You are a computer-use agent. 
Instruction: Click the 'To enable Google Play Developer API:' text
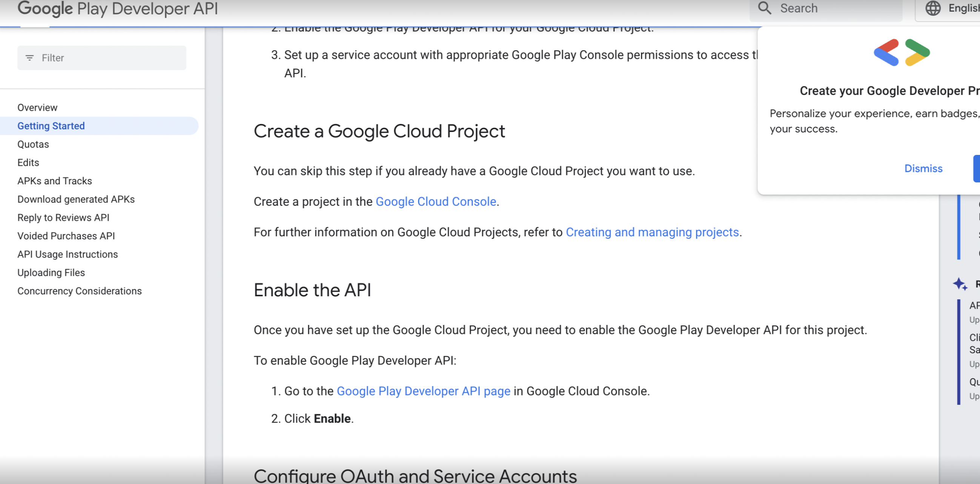coord(355,360)
